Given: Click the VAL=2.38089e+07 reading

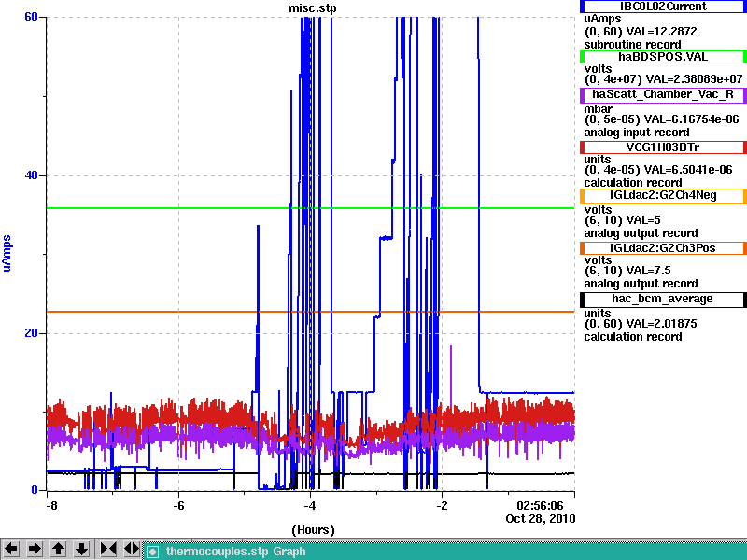Looking at the screenshot, I should [x=694, y=79].
